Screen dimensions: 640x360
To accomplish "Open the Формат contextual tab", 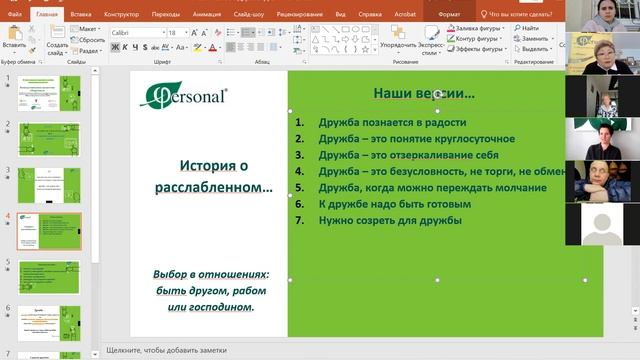I will pyautogui.click(x=449, y=14).
